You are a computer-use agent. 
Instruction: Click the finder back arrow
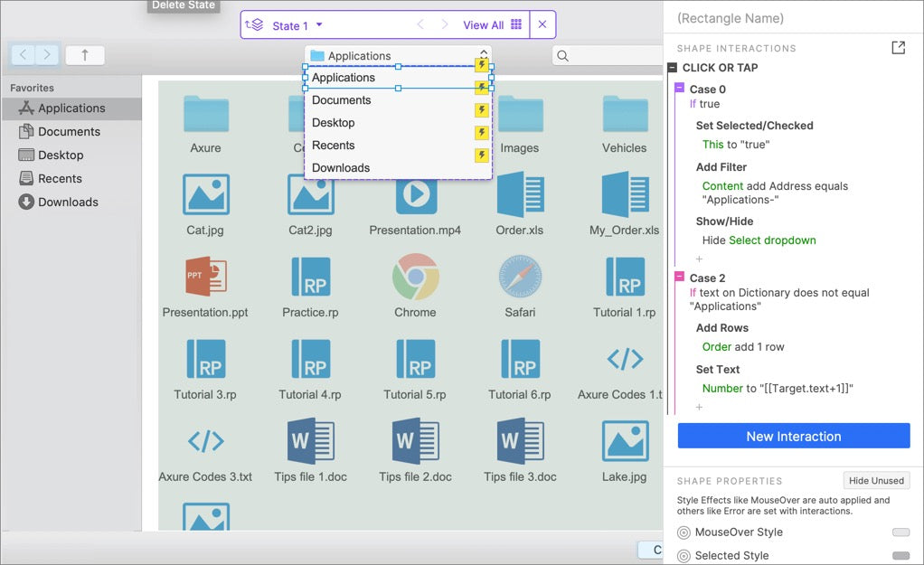pyautogui.click(x=23, y=55)
